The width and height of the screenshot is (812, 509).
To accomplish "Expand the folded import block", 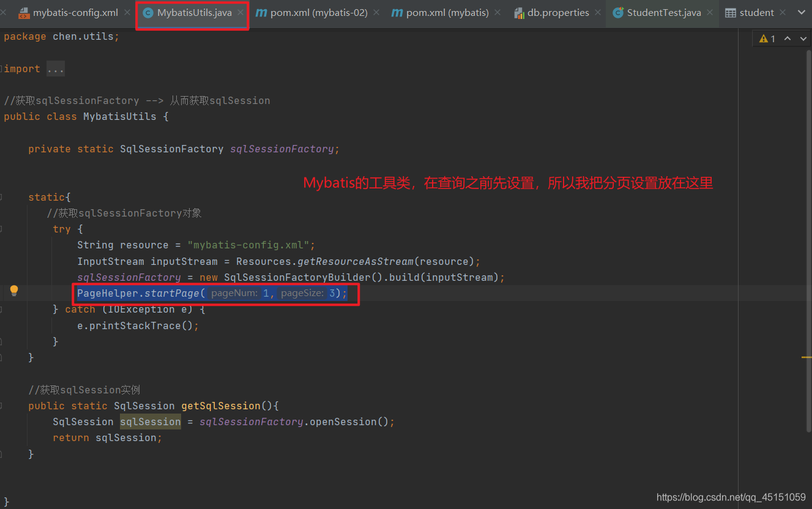I will click(x=2, y=69).
